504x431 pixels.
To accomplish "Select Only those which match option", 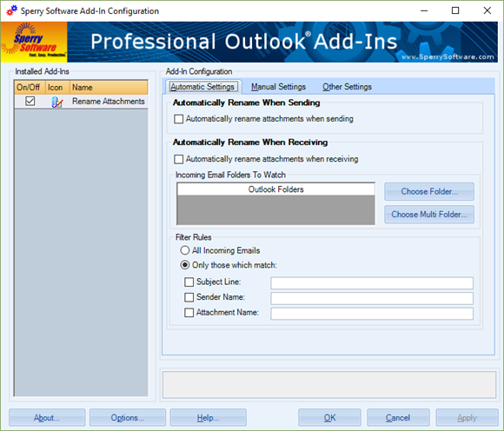I will tap(185, 265).
